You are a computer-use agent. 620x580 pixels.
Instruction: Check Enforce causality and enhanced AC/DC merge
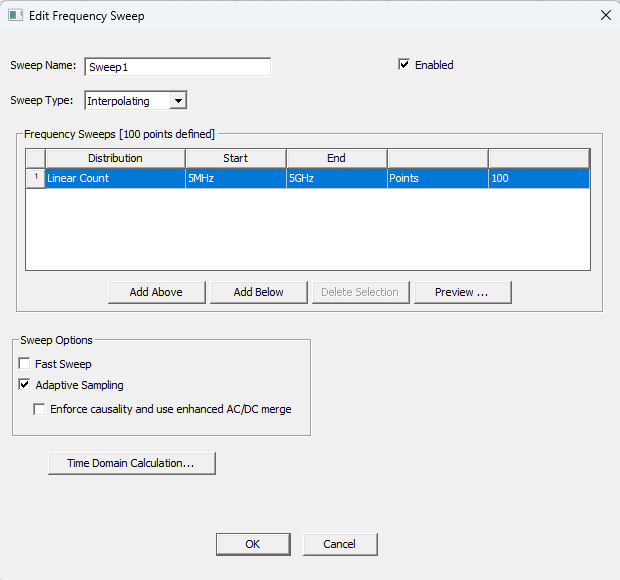[x=40, y=409]
